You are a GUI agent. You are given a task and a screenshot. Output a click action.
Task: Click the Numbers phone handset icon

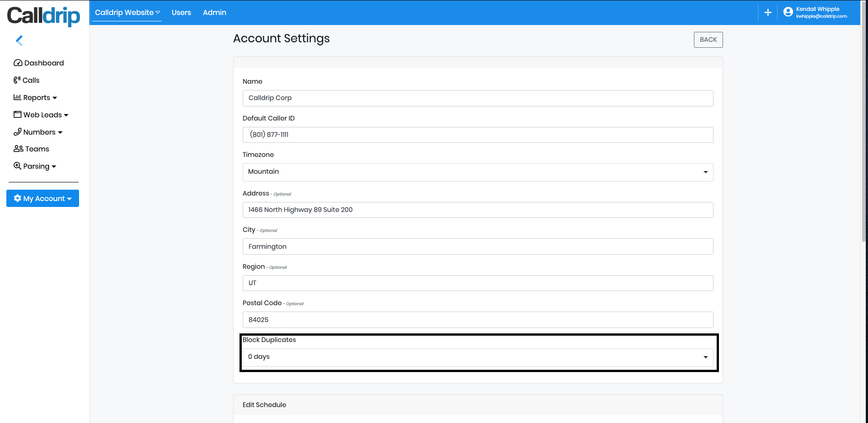pyautogui.click(x=17, y=131)
